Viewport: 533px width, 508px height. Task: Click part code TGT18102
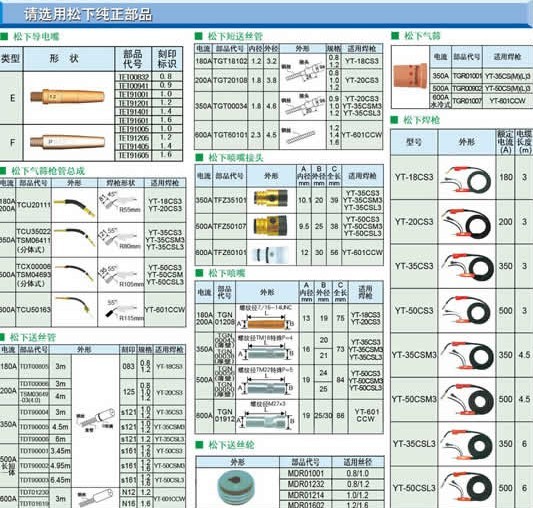click(x=230, y=62)
